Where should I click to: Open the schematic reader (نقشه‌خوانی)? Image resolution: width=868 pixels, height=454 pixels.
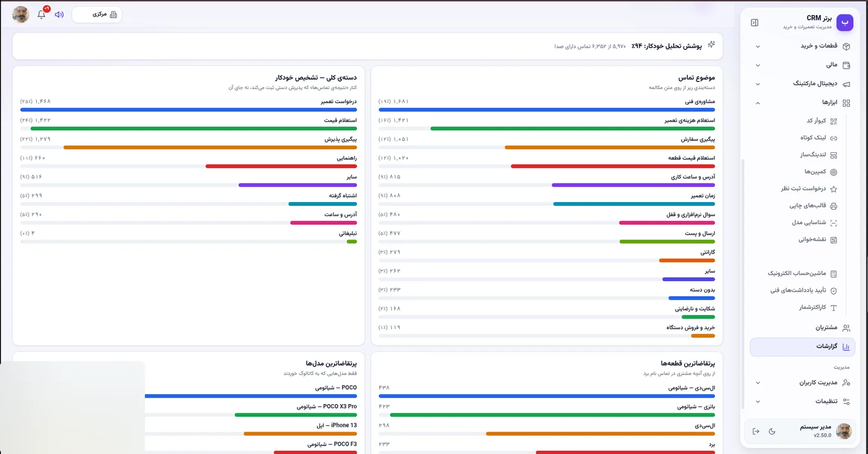pyautogui.click(x=818, y=239)
